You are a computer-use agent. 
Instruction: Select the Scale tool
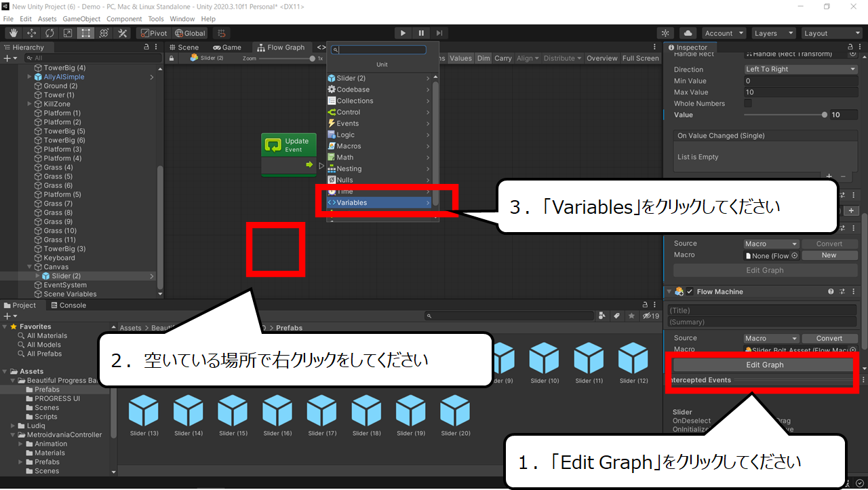click(68, 33)
